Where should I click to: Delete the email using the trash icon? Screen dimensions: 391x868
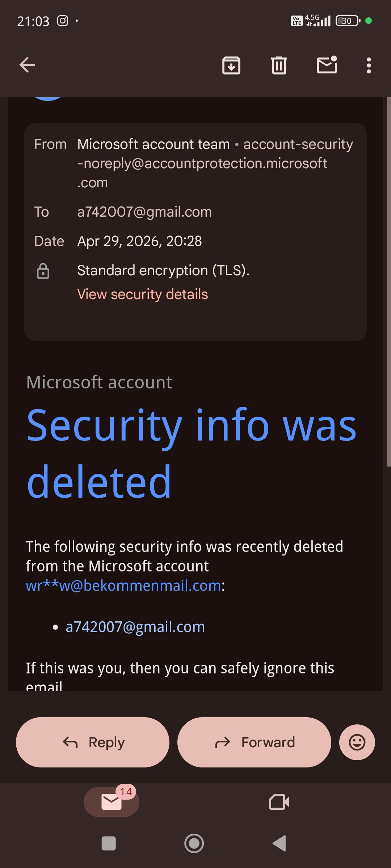(x=279, y=65)
